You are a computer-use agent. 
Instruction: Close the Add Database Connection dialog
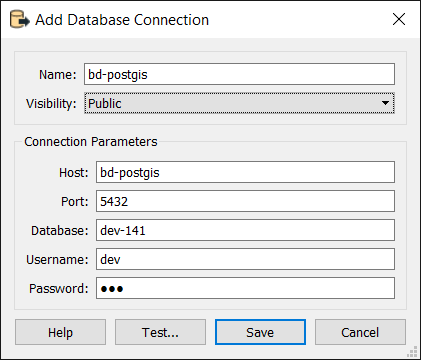(399, 19)
